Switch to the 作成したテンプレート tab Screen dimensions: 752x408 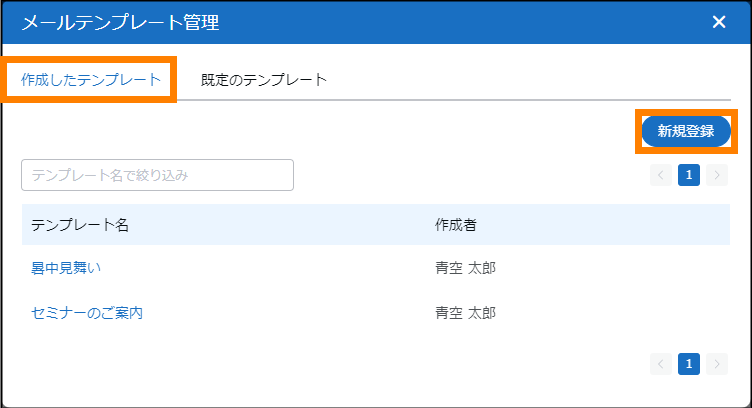(x=91, y=80)
